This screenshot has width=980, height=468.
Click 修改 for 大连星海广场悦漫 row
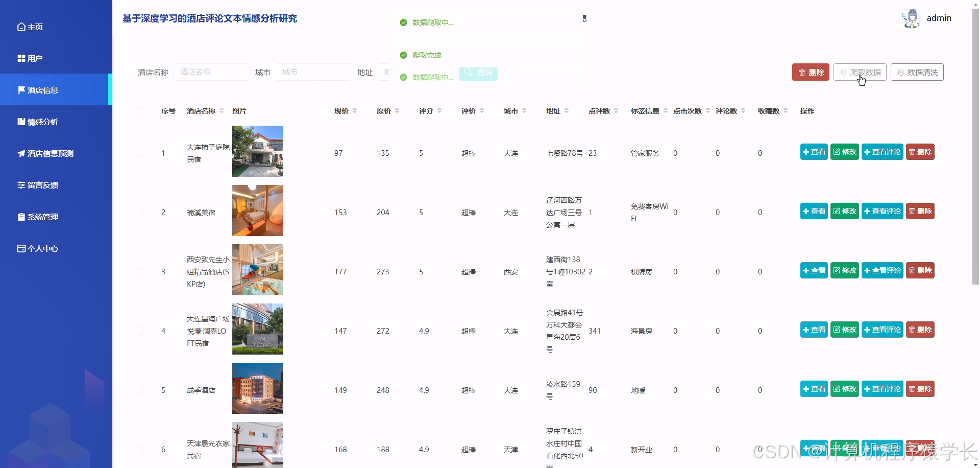845,330
